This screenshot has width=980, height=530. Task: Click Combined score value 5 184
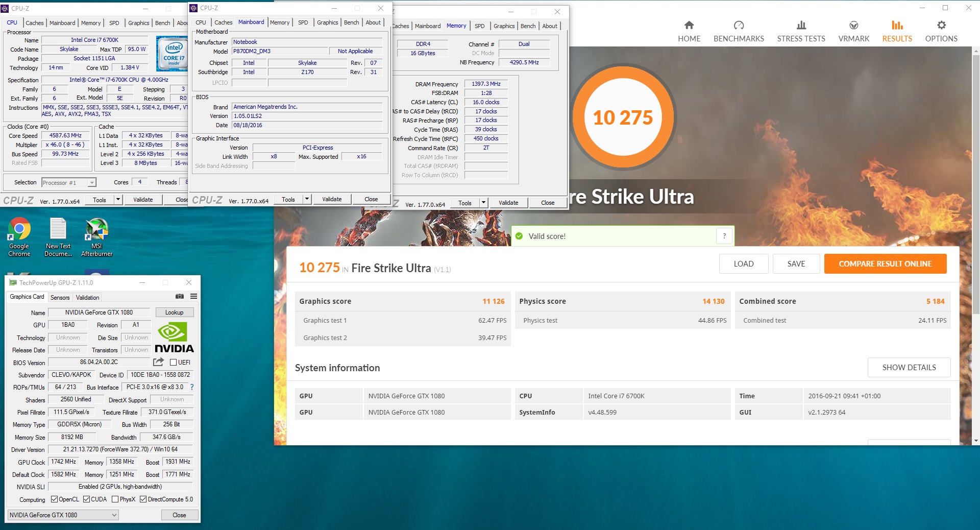(935, 301)
